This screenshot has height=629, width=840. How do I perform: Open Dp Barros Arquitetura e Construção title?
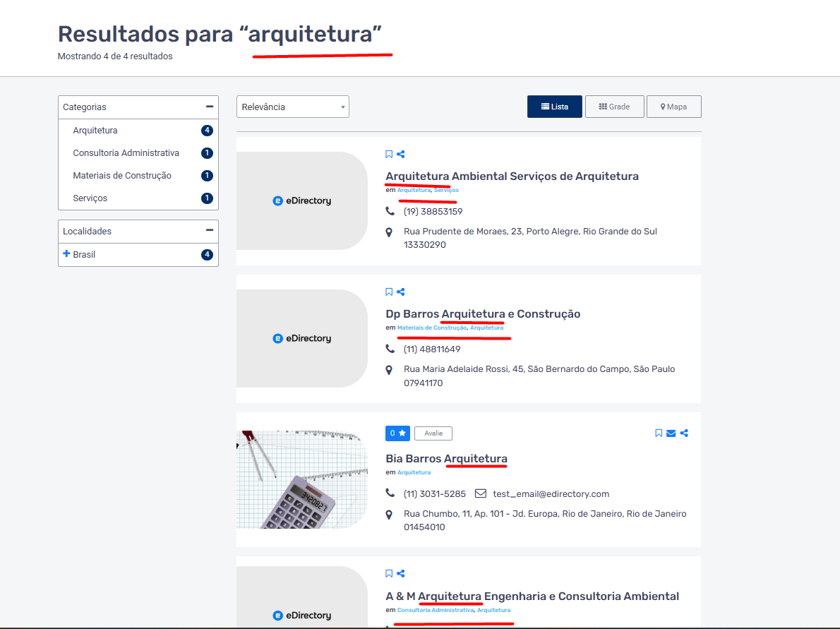(x=483, y=314)
